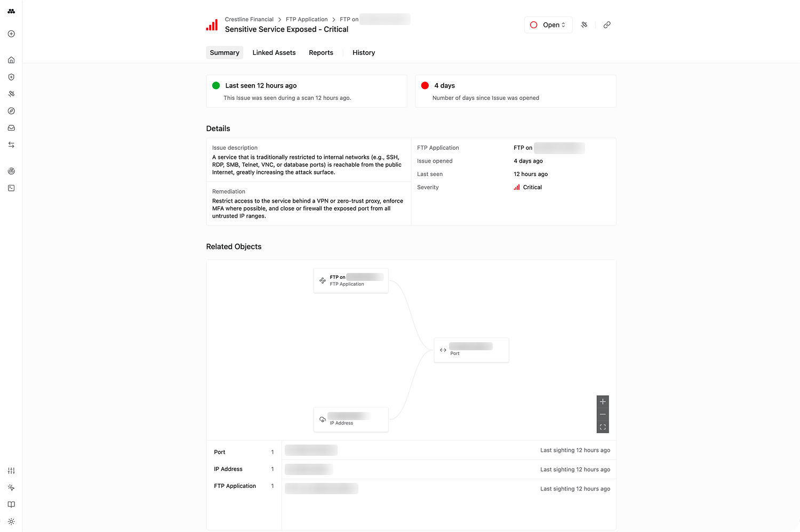Click the FTP application node icon in graph
800x532 pixels.
click(323, 280)
